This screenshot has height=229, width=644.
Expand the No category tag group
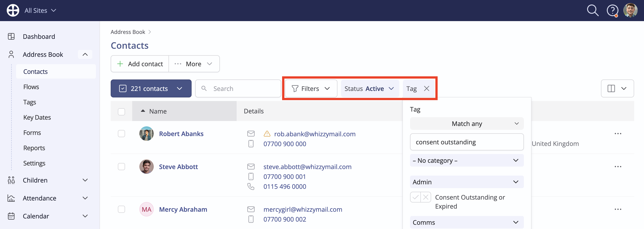467,160
